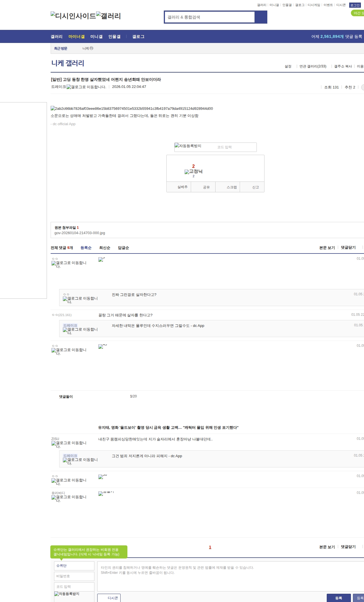Image resolution: width=364 pixels, height=602 pixels.
Task: Toggle 야간 모드 night mode
Action: coord(358,13)
